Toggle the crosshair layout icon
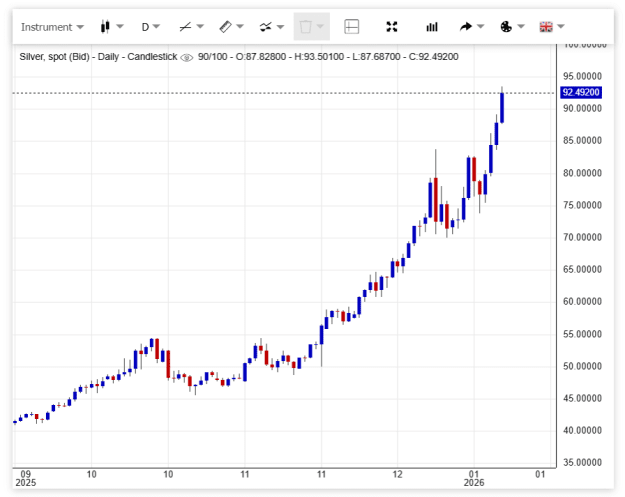 352,27
